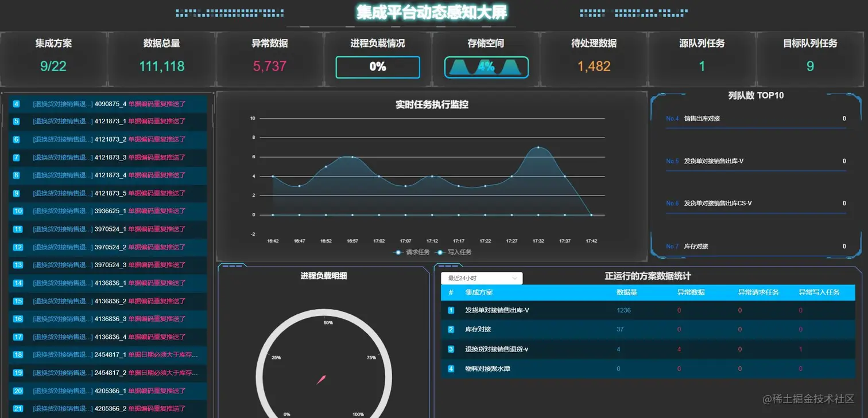Select the 退换货对接销售退货-v table row
868x418 pixels.
tap(648, 349)
